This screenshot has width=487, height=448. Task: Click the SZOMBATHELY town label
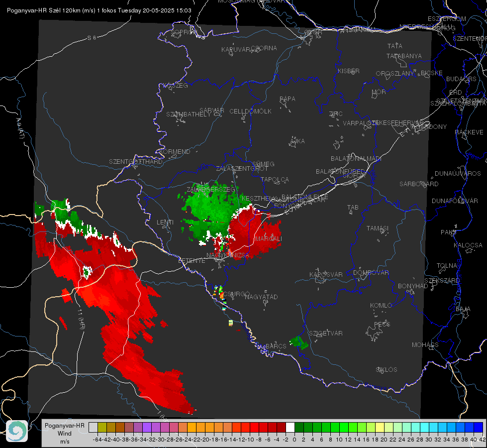(189, 114)
